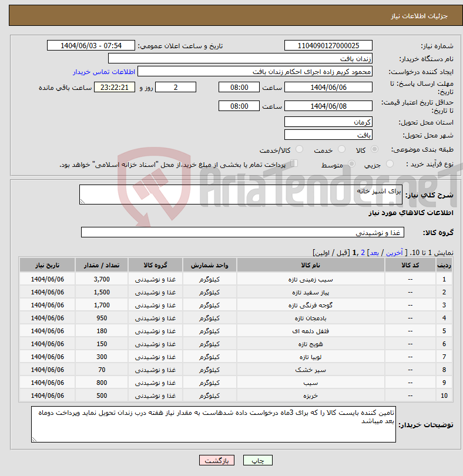Click the گروه کالا field غذا و نوشیدنی

coord(242,232)
